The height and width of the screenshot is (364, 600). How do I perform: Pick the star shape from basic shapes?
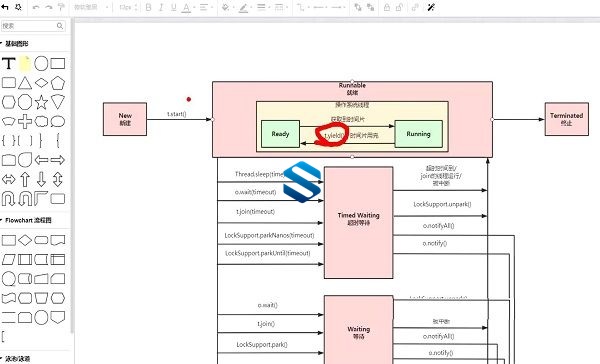coord(41,102)
